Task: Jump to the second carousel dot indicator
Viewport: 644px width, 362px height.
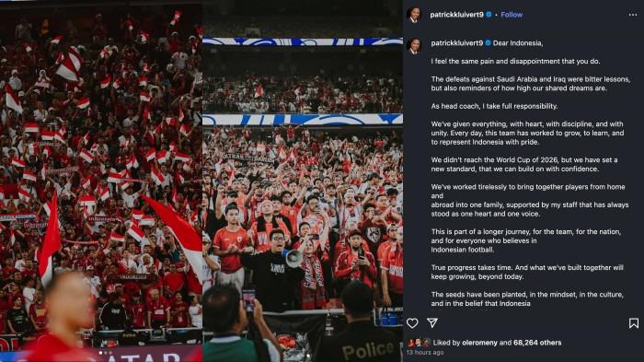Action: [x=106, y=353]
